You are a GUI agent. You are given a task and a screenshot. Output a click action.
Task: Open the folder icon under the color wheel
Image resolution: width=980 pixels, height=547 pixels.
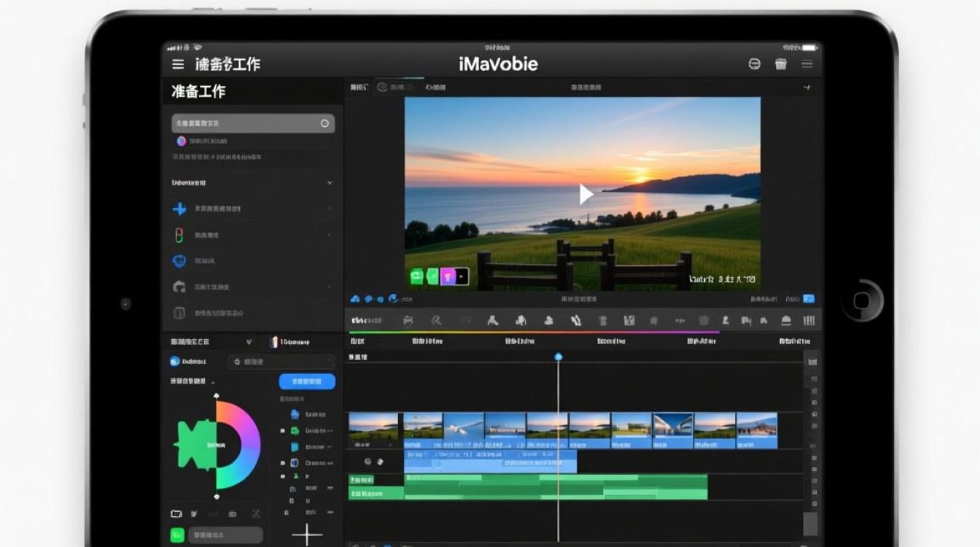[176, 513]
